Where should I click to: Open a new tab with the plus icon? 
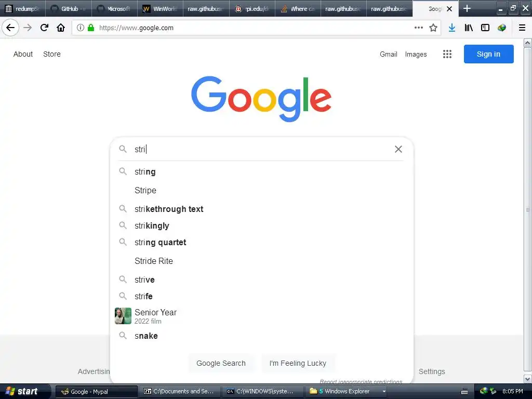click(x=467, y=8)
